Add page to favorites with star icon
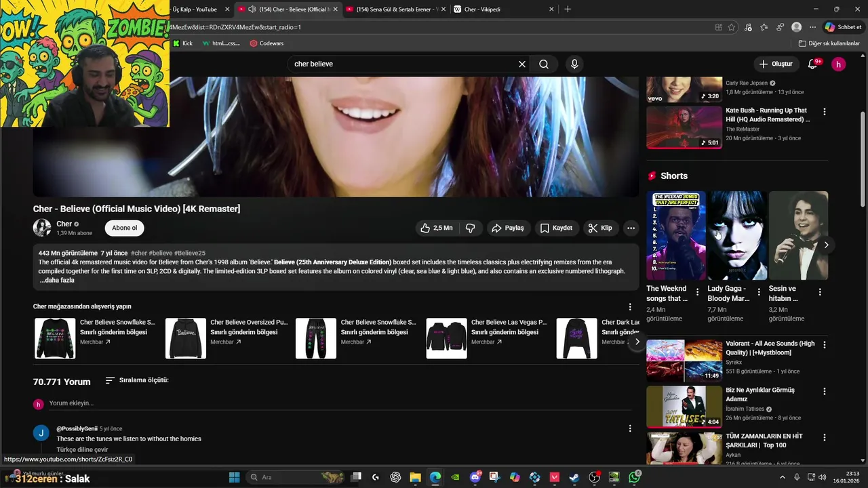Screen dimensions: 868x488 coord(732,27)
